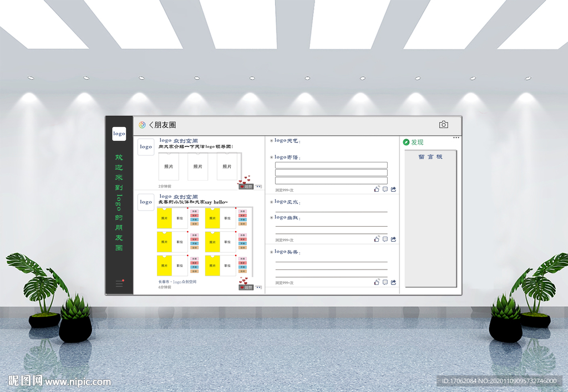Click the logo 众创空间 name on the say hello post
The image size is (568, 392).
click(x=179, y=196)
